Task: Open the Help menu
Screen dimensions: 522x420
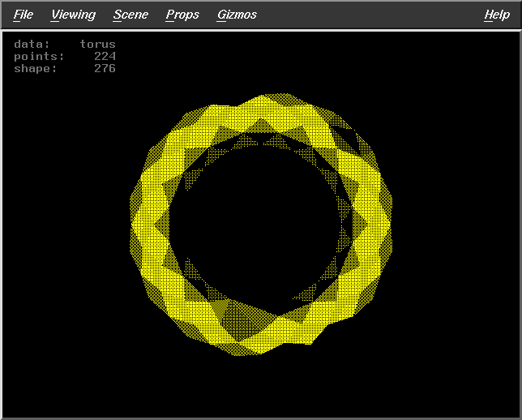Action: (497, 15)
